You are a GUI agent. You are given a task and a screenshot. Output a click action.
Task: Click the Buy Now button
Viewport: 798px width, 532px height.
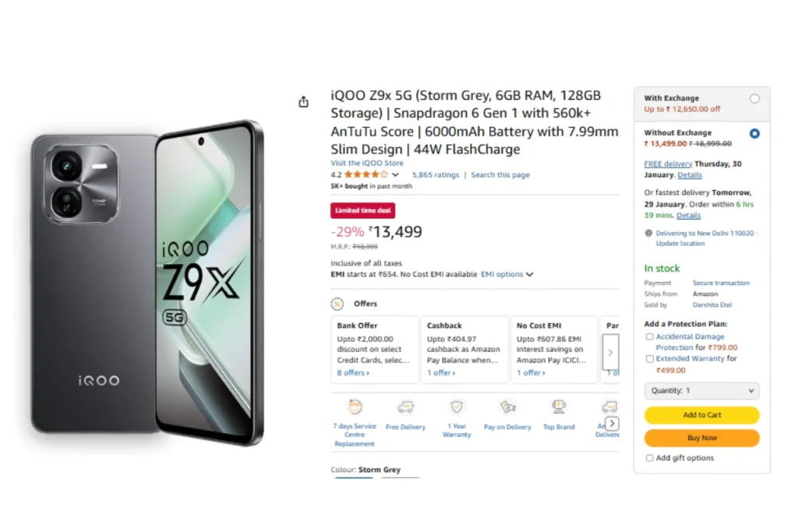pyautogui.click(x=702, y=438)
